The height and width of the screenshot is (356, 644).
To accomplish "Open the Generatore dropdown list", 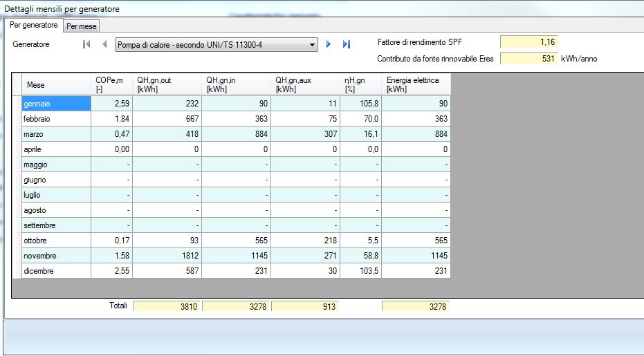I will (313, 45).
